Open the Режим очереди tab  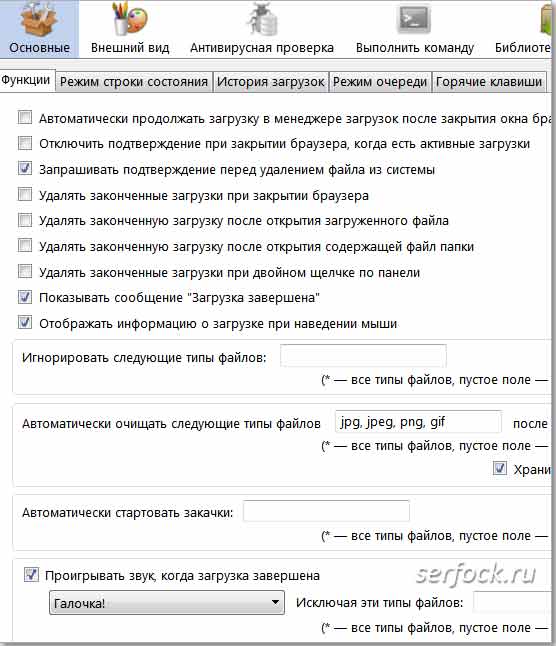pos(380,82)
